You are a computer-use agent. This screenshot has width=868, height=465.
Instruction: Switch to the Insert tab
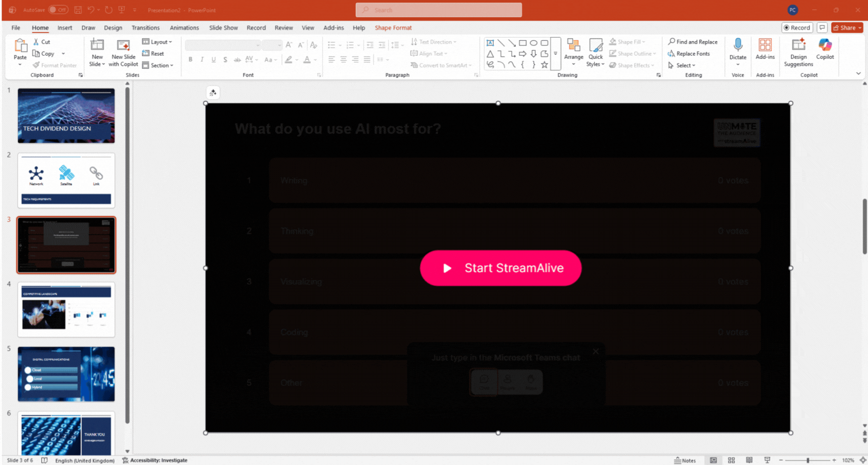[x=65, y=28]
